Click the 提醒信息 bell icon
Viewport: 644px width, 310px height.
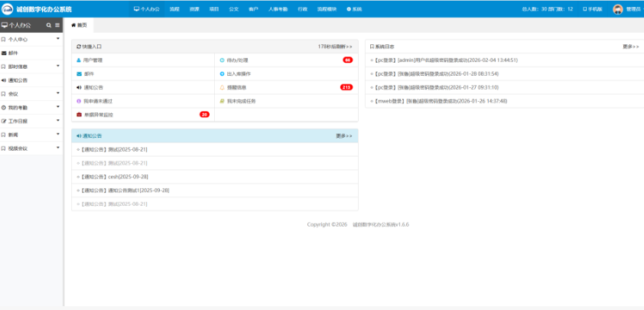point(222,87)
